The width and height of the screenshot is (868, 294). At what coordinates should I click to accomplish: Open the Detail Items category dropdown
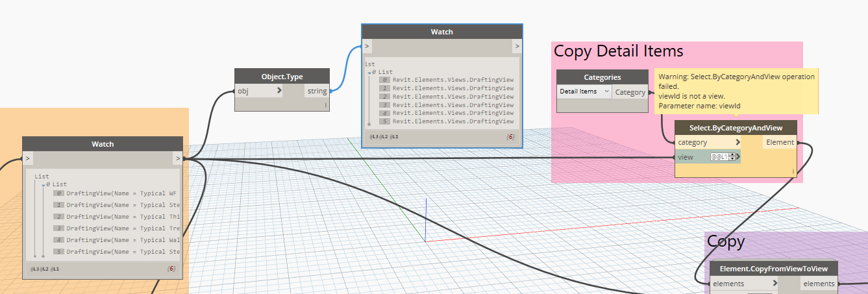tap(584, 92)
